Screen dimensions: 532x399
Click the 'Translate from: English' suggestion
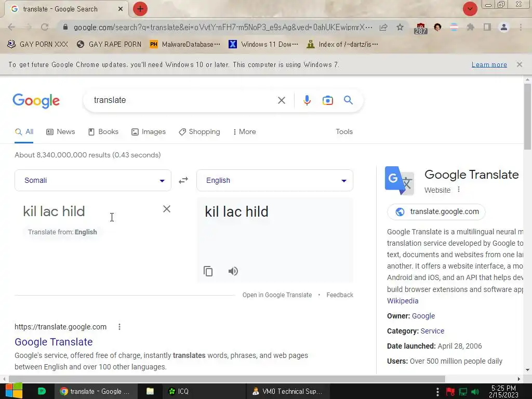(x=62, y=232)
